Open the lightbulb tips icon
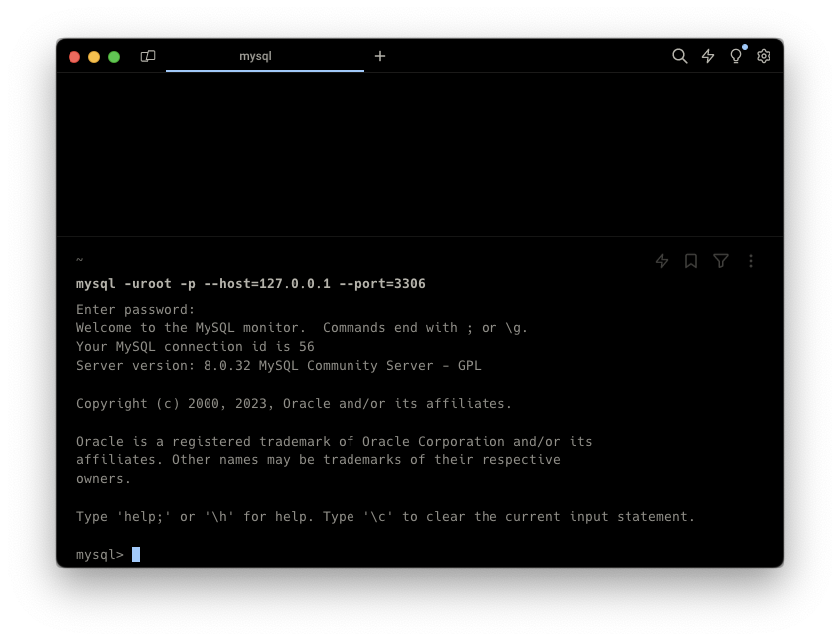The height and width of the screenshot is (641, 840). (736, 56)
